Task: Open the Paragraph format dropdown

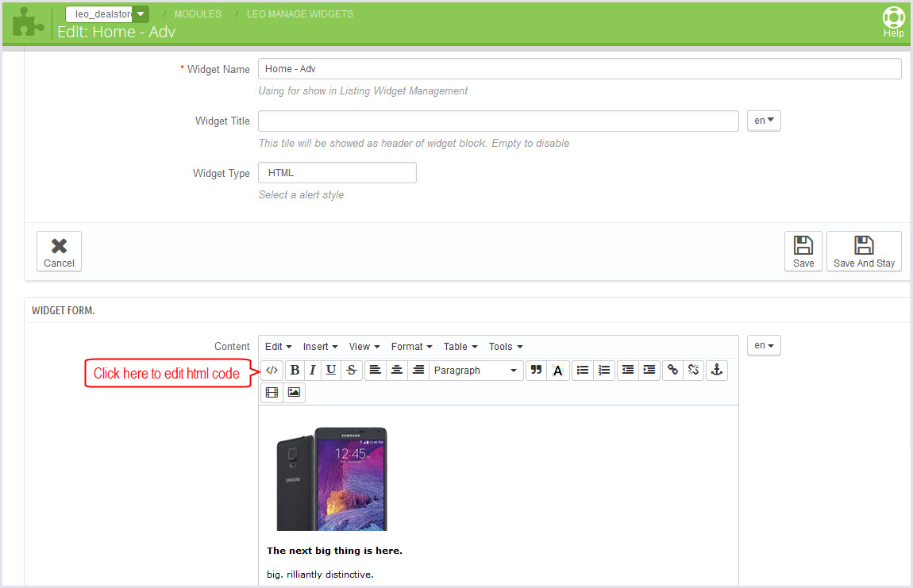Action: [x=476, y=371]
